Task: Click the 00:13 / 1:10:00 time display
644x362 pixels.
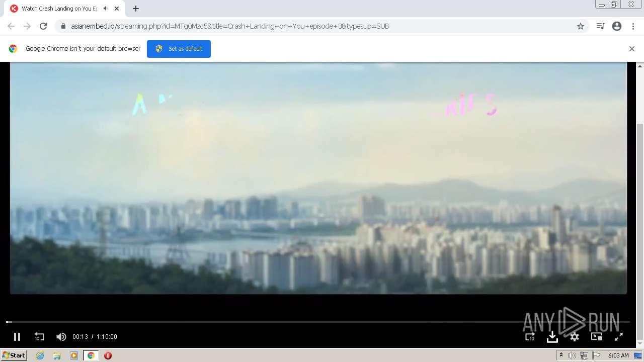Action: (x=95, y=337)
